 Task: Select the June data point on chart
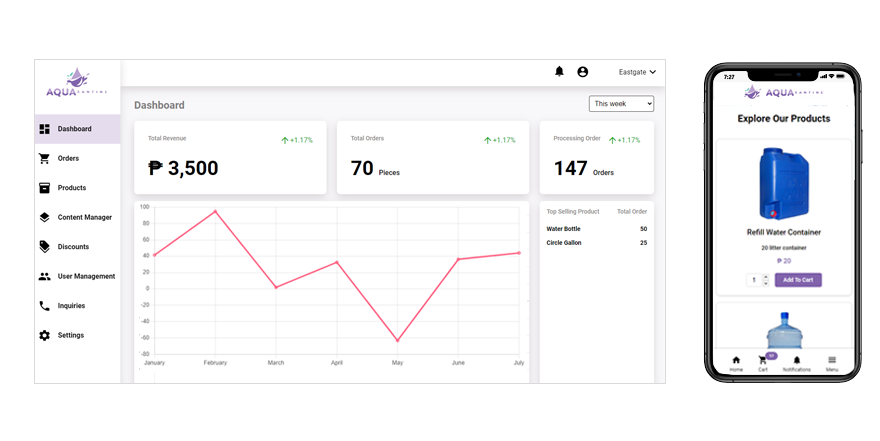pos(458,259)
